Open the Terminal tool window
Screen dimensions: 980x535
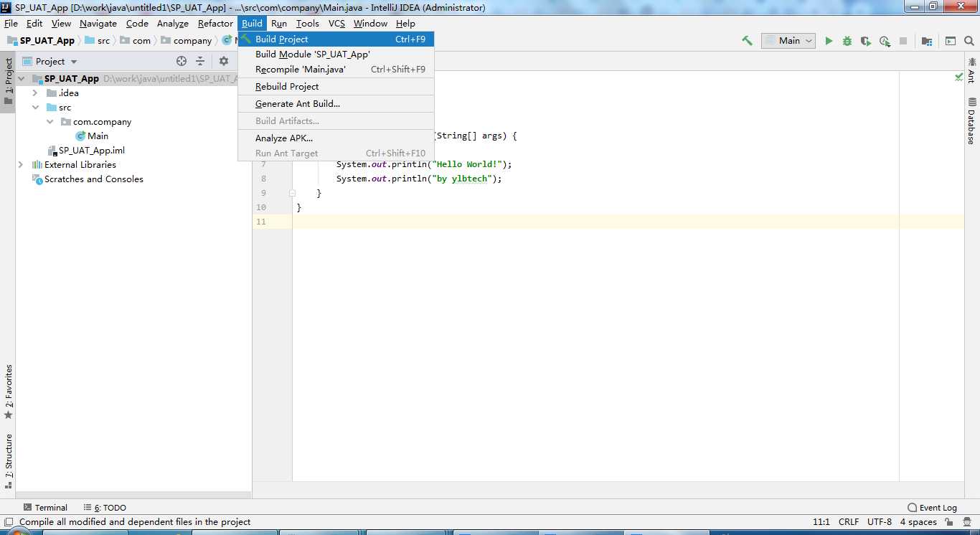coord(45,507)
